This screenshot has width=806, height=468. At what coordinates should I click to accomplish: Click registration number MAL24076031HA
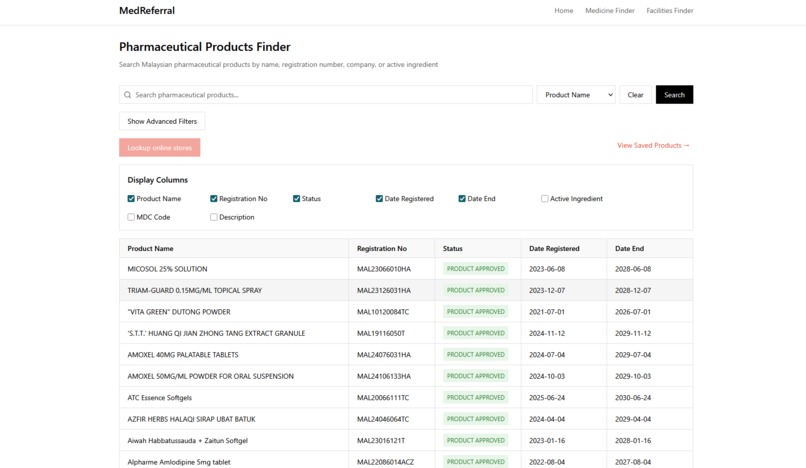point(384,355)
